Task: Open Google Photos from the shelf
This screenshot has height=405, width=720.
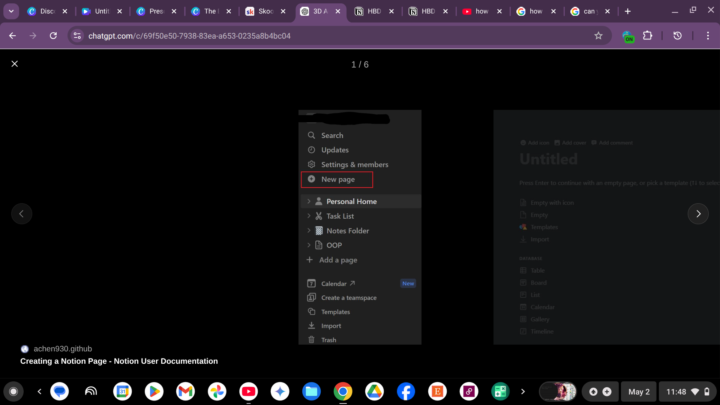Action: (x=217, y=392)
